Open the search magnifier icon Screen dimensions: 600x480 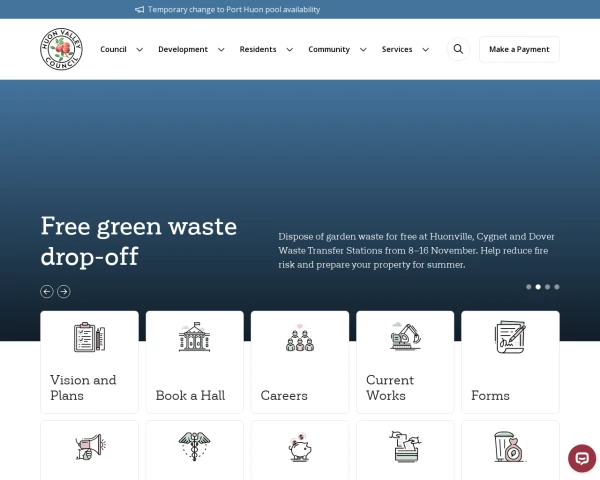pyautogui.click(x=458, y=49)
